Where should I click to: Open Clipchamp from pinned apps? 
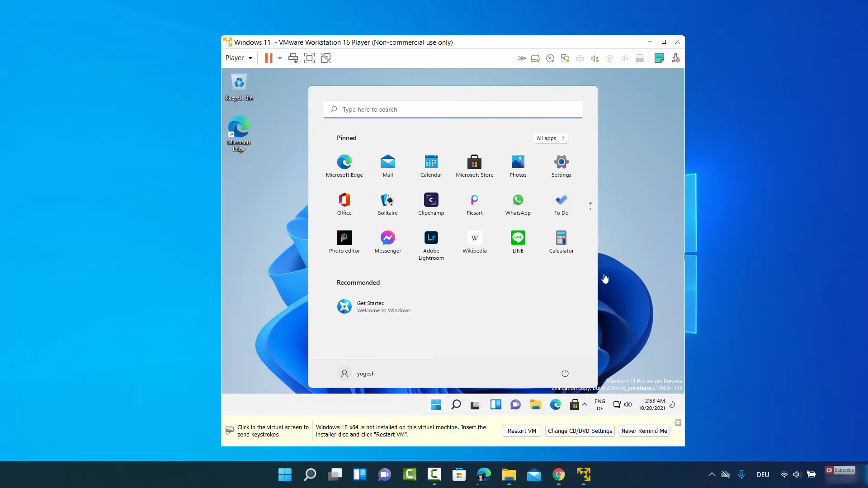431,204
